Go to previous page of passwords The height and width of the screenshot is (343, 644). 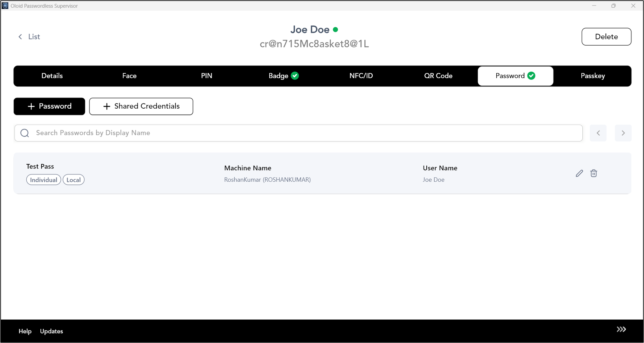pos(598,133)
